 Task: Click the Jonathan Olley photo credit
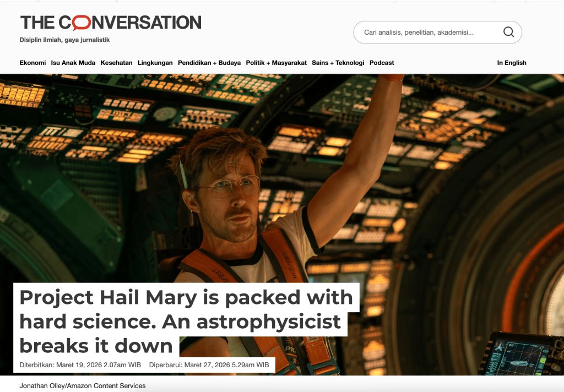pos(83,385)
